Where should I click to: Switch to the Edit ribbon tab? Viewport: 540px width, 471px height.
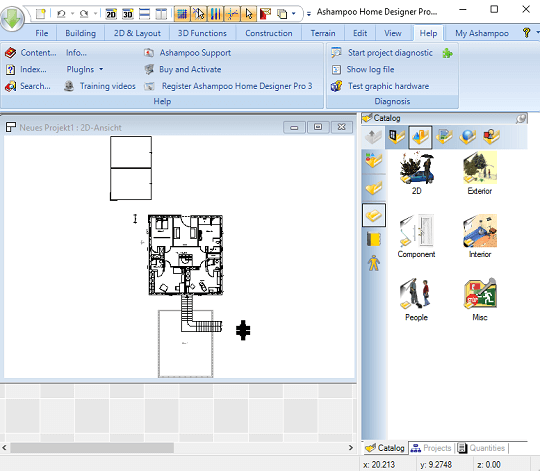click(360, 33)
